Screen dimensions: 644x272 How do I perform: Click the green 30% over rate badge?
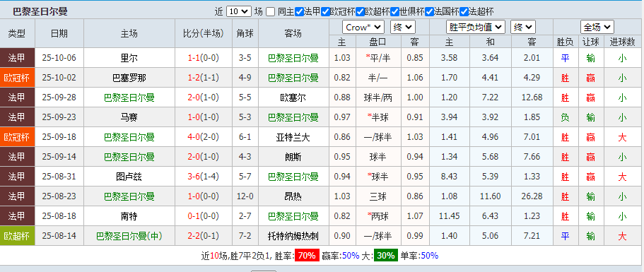[386, 256]
